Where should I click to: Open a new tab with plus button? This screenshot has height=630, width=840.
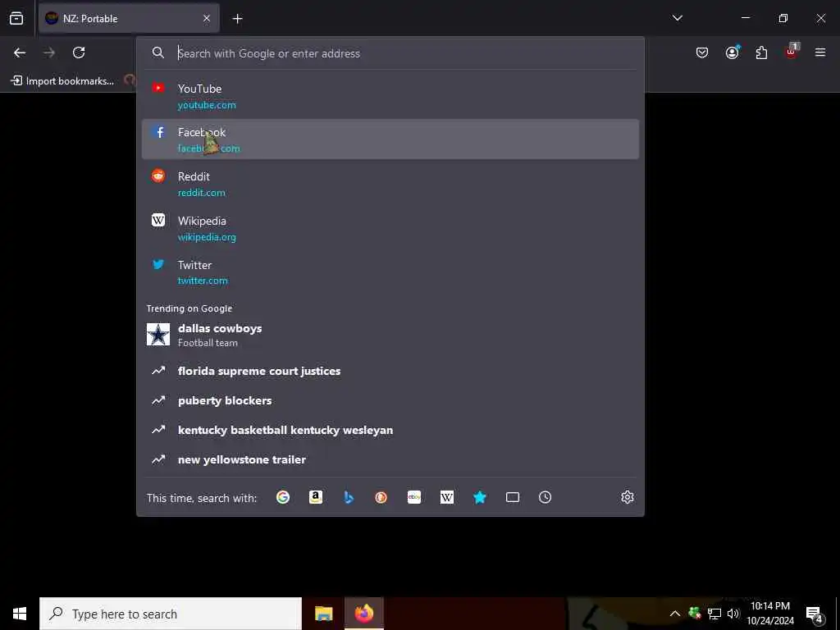pyautogui.click(x=237, y=19)
